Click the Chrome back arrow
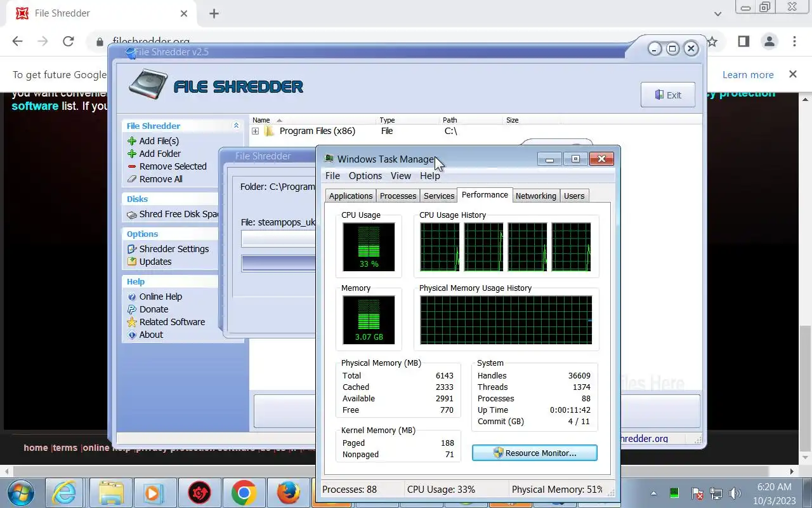This screenshot has height=508, width=812. [17, 41]
